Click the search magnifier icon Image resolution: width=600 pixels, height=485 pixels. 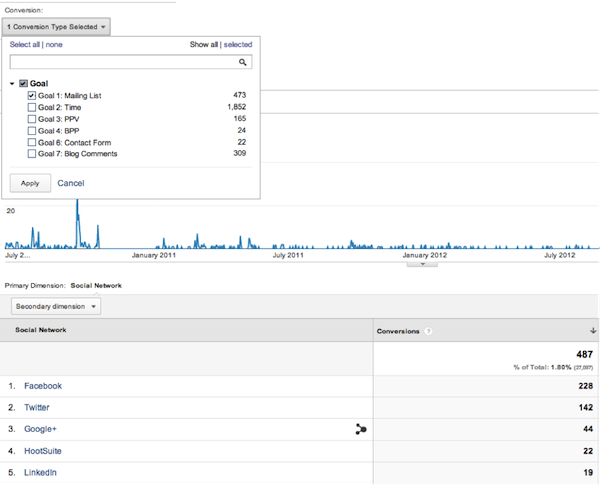243,62
